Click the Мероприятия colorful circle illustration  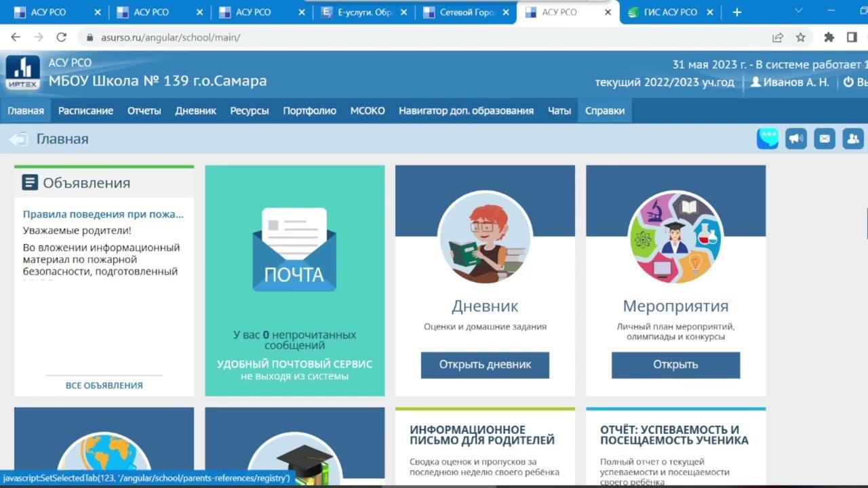[675, 237]
